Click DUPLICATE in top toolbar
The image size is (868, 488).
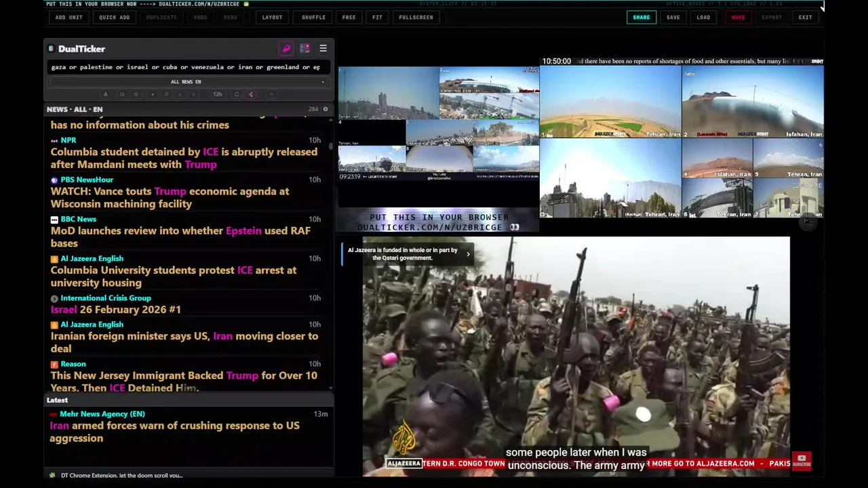(161, 17)
